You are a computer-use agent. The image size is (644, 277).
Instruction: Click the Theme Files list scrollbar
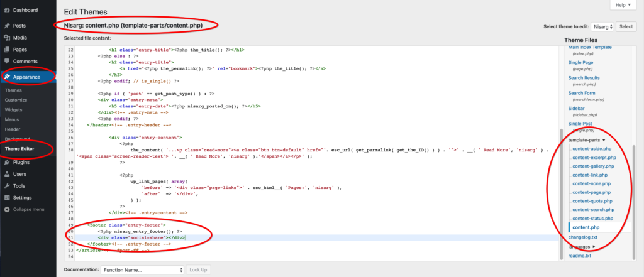click(633, 201)
